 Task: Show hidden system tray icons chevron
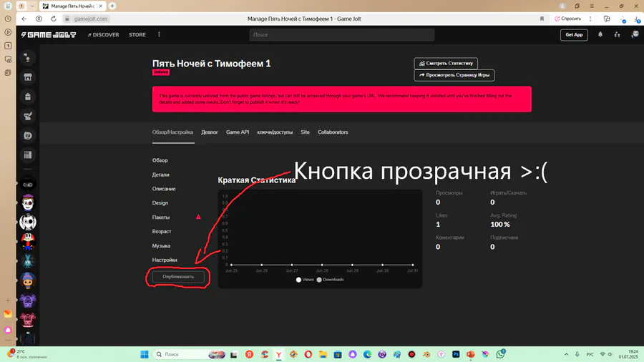click(x=566, y=354)
